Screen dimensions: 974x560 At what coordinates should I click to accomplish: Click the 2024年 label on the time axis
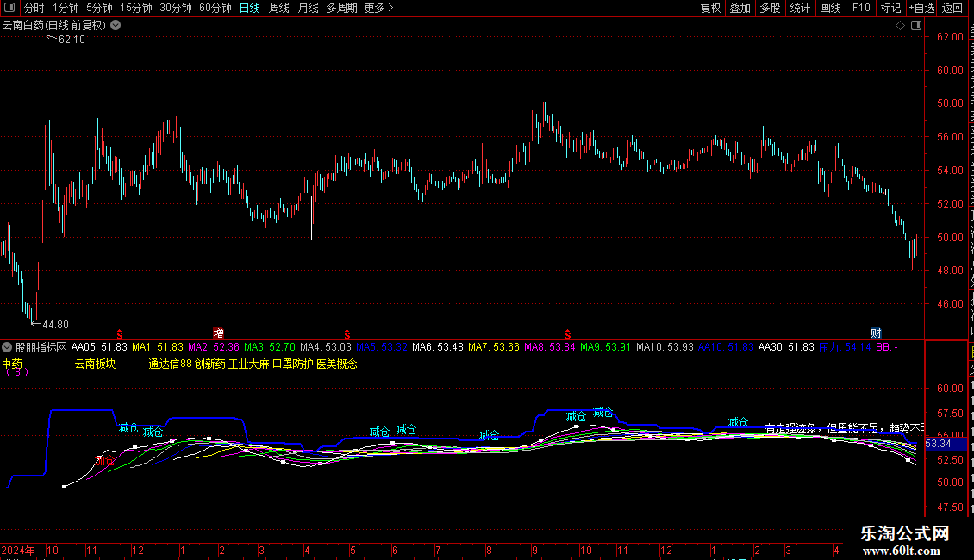coord(18,550)
